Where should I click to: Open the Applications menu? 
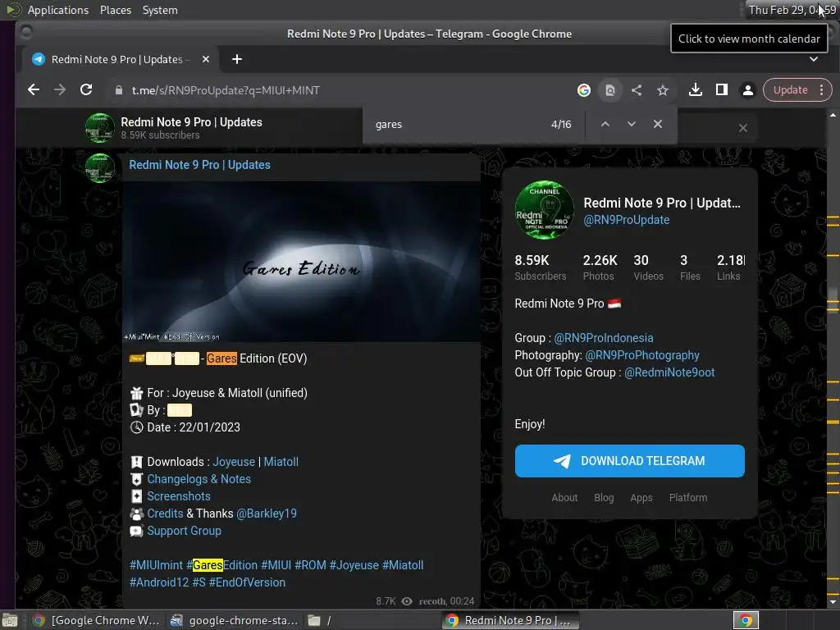pyautogui.click(x=58, y=10)
